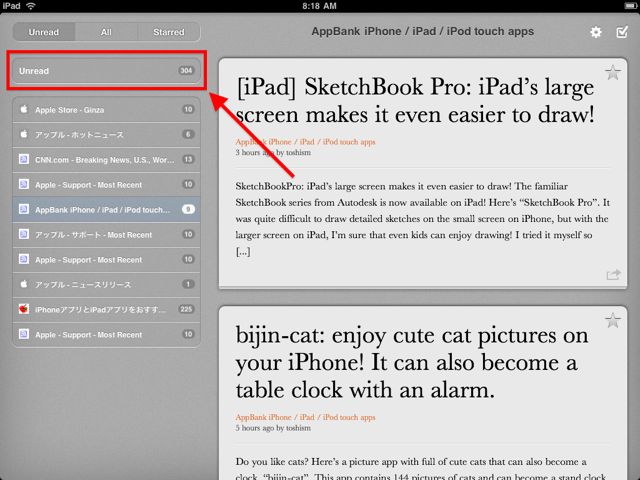Tap Apple logo icon of アップル - ホットニュース feed

(x=24, y=134)
